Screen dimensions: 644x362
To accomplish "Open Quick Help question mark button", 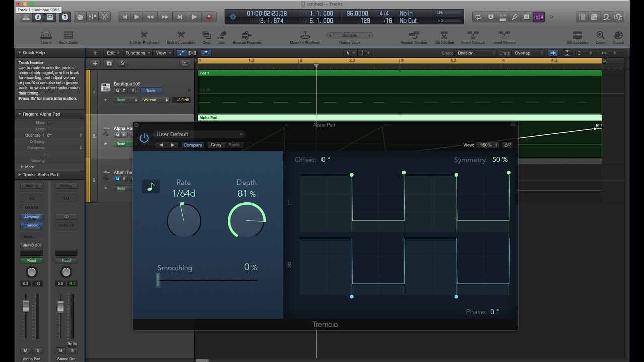I will (65, 17).
